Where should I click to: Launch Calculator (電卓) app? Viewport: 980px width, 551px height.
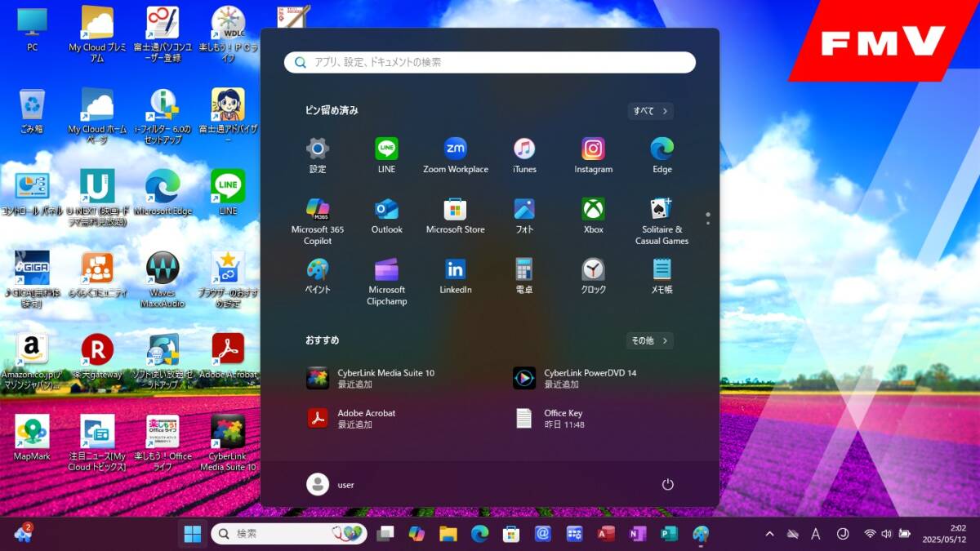pyautogui.click(x=524, y=276)
